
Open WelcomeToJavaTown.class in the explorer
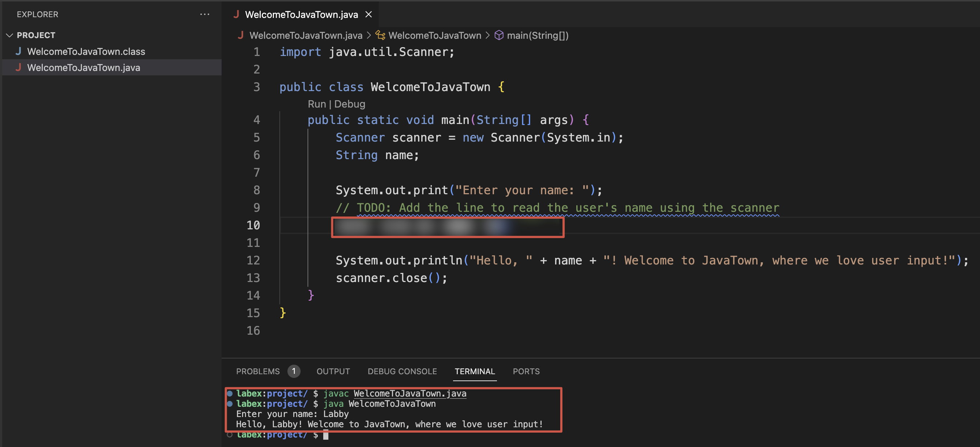[x=86, y=51]
